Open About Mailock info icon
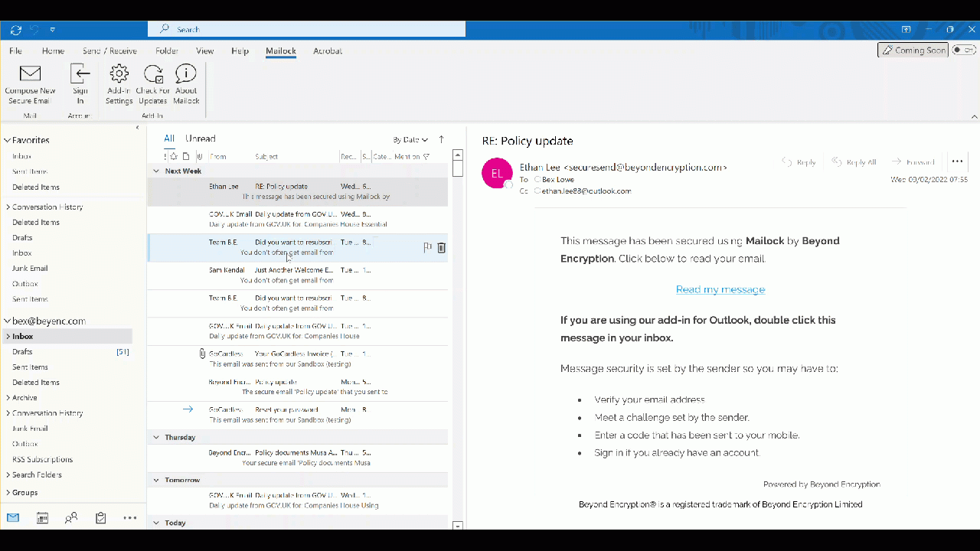980x551 pixels. 186,74
